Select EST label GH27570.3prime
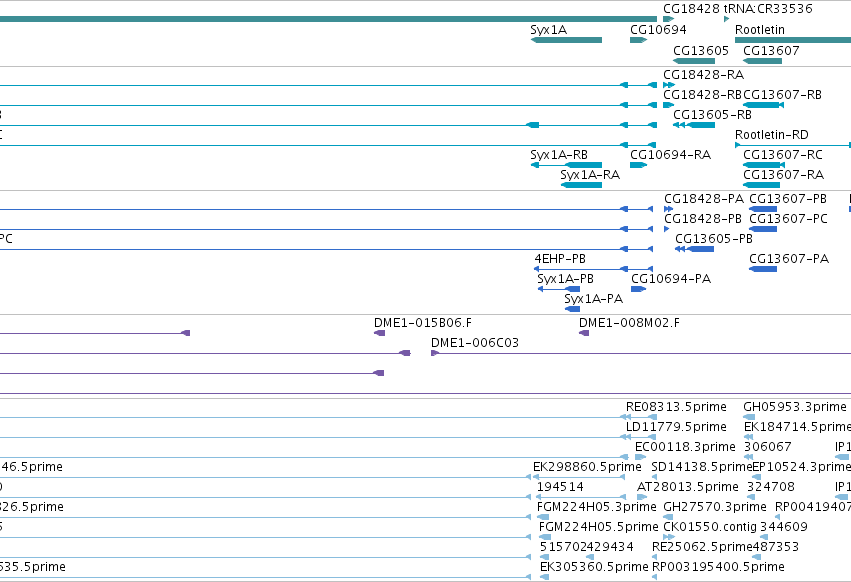Image resolution: width=851 pixels, height=582 pixels. tap(715, 507)
